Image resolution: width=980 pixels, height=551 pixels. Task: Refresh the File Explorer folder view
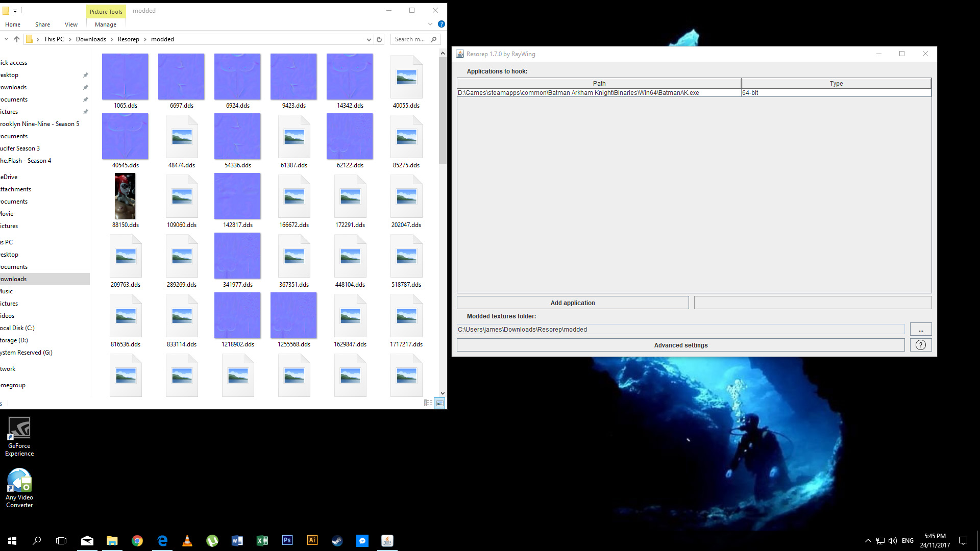coord(379,39)
